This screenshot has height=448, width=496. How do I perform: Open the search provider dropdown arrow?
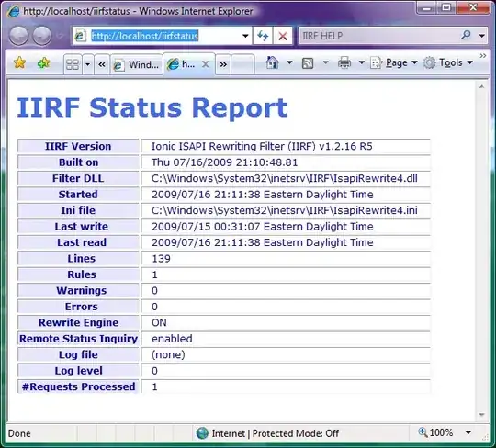482,36
